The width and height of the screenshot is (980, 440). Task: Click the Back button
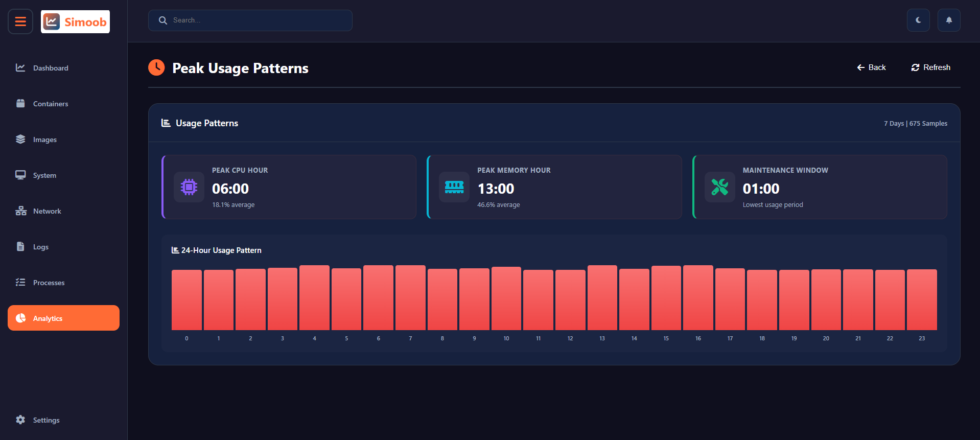[871, 67]
